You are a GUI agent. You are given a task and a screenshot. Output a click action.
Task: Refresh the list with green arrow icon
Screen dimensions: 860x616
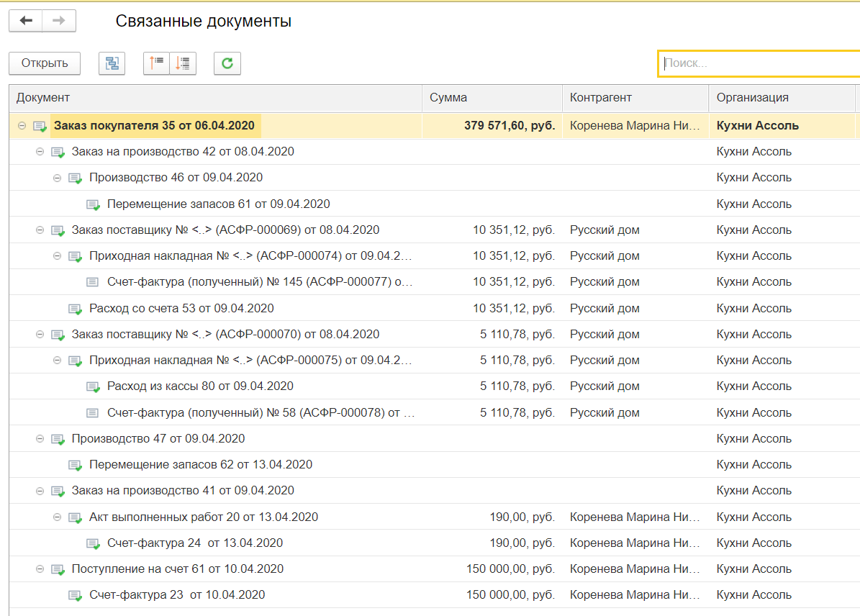(227, 63)
